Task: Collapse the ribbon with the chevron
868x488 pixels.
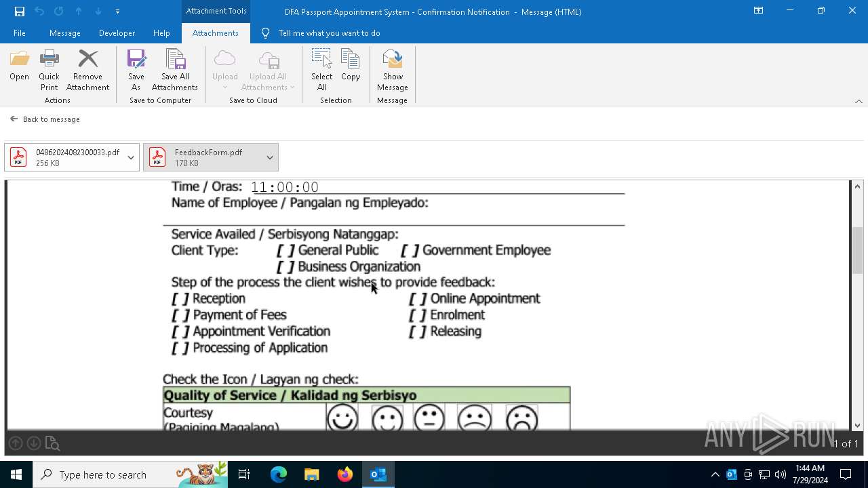Action: point(859,101)
